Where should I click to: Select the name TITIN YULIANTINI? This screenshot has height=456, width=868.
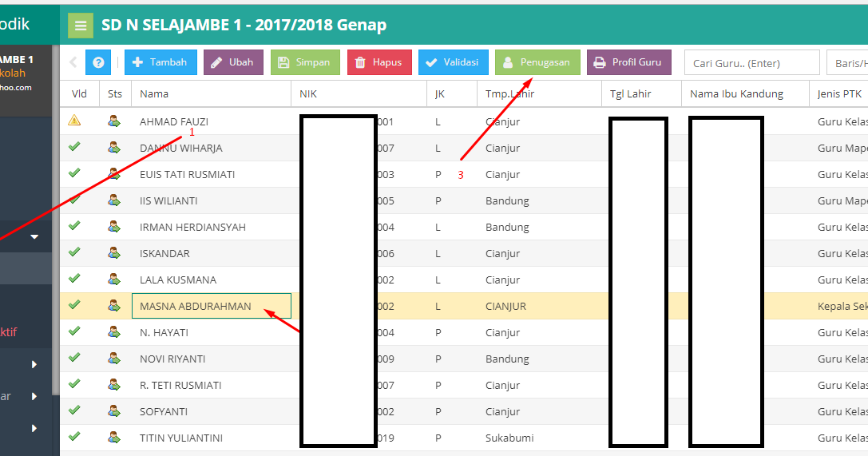coord(181,438)
